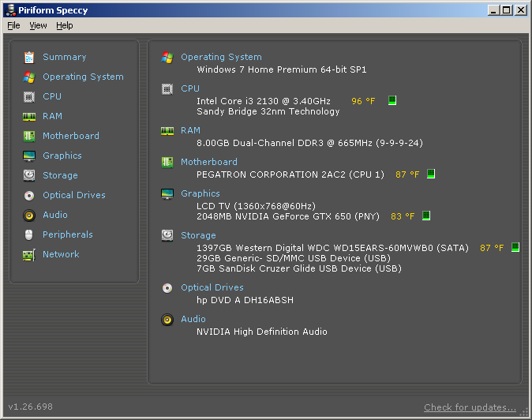
Task: Click the Piriform Speccy title bar icon
Action: [x=11, y=10]
